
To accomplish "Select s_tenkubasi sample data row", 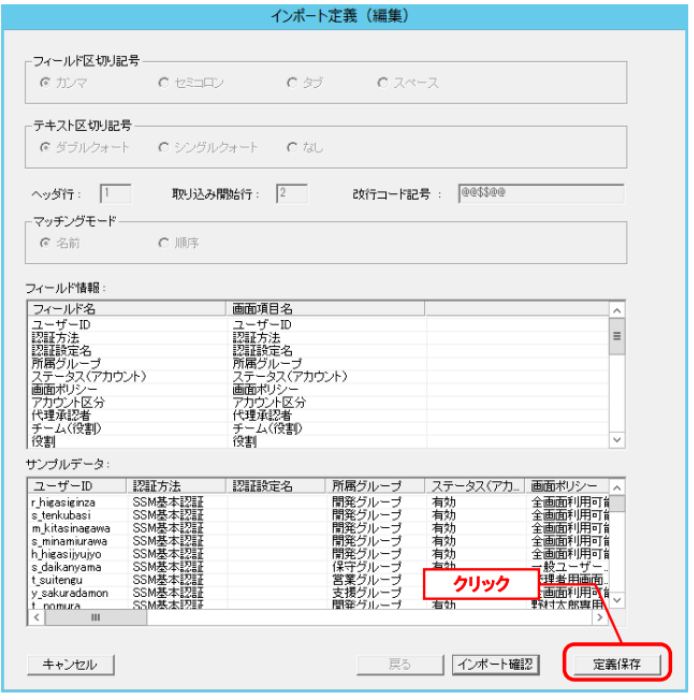I will 319,515.
